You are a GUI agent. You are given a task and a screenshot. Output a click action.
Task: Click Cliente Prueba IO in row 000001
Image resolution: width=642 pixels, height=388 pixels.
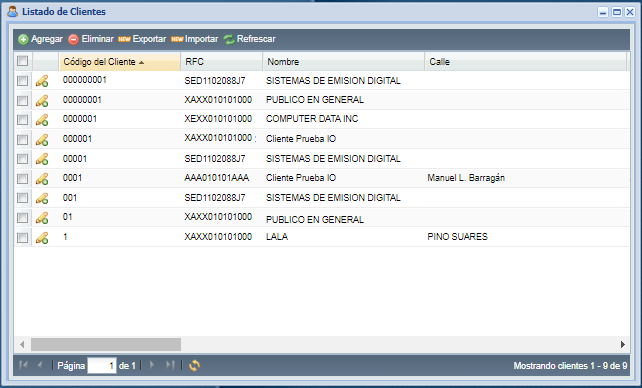click(x=301, y=139)
